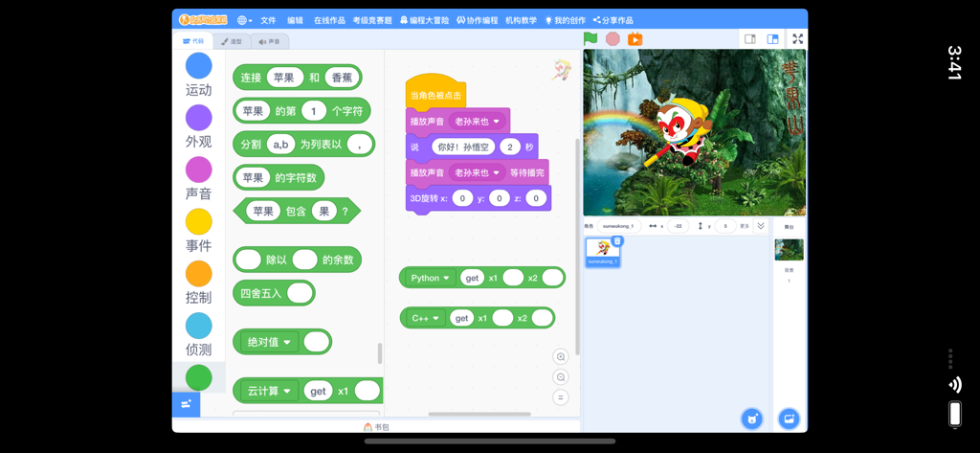Open first 老孙来也 sound dropdown
The height and width of the screenshot is (453, 980).
coord(478,122)
